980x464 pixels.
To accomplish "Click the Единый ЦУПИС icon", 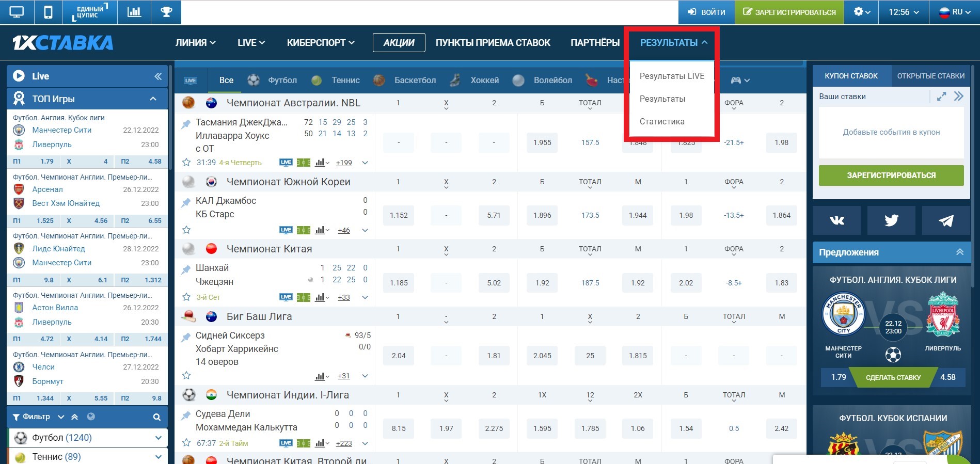I will [90, 12].
